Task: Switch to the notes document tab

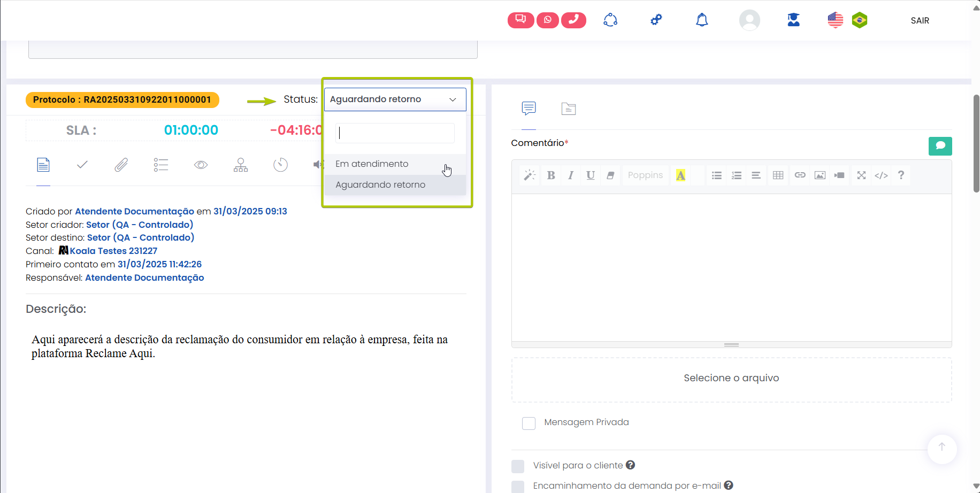Action: pos(568,109)
